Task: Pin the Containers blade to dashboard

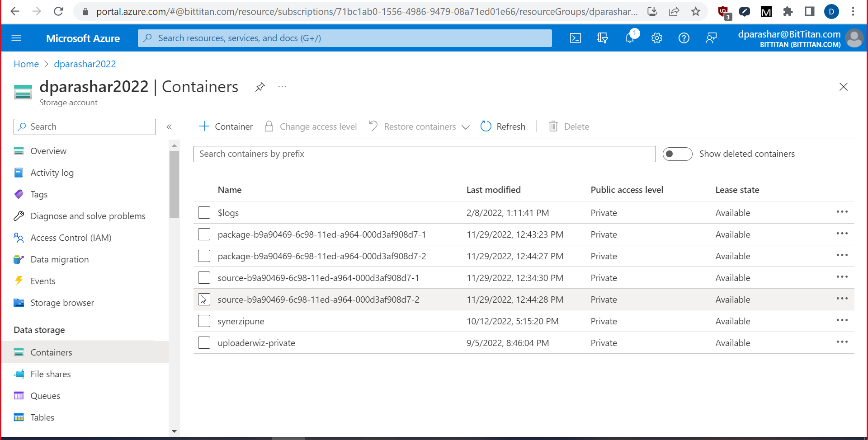Action: 260,87
